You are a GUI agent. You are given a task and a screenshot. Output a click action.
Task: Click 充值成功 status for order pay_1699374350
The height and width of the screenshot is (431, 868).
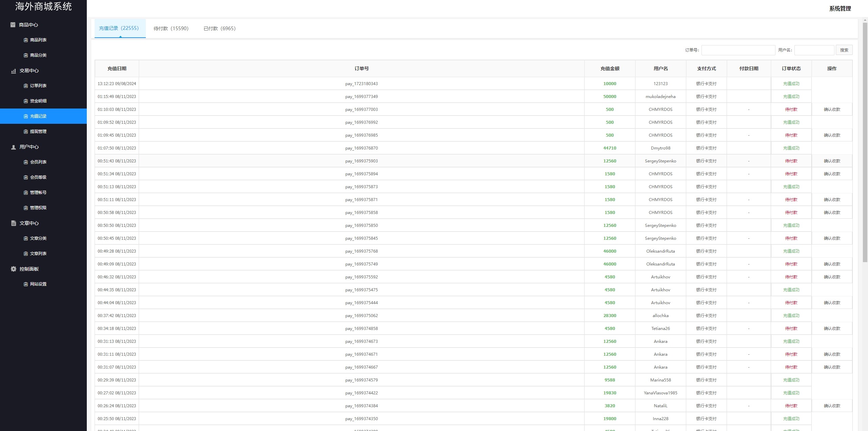(x=791, y=419)
